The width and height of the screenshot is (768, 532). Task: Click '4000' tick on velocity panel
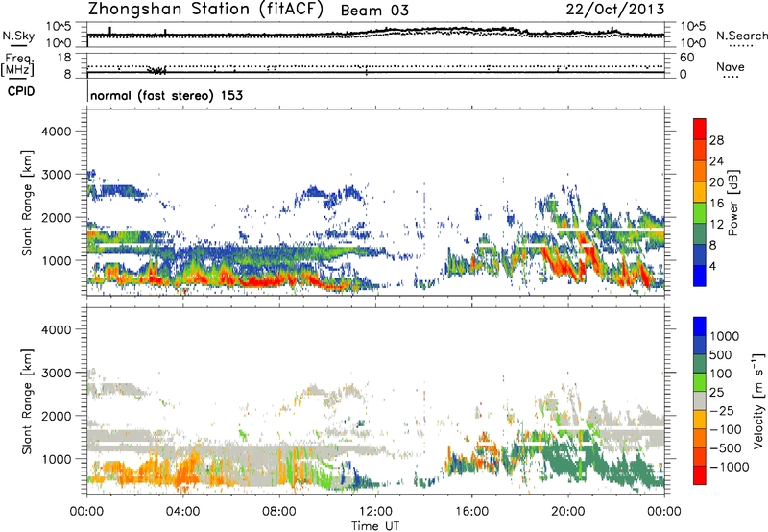(56, 329)
